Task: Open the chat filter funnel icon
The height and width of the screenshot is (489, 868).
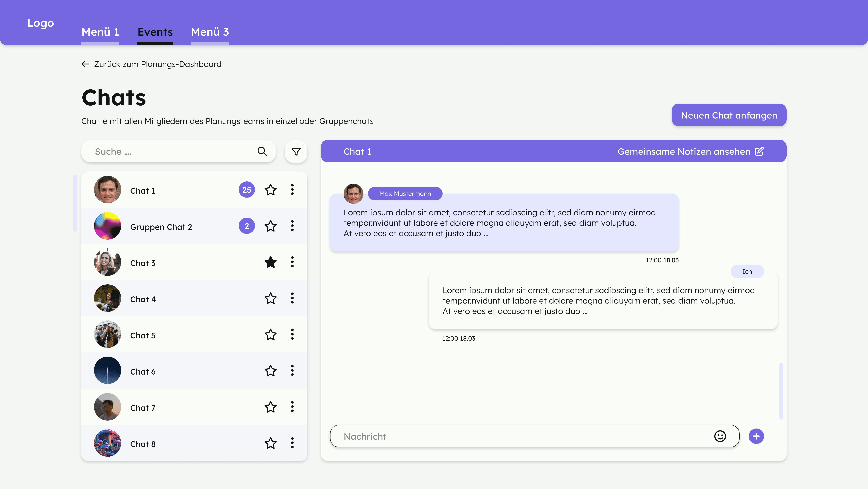Action: click(x=296, y=152)
